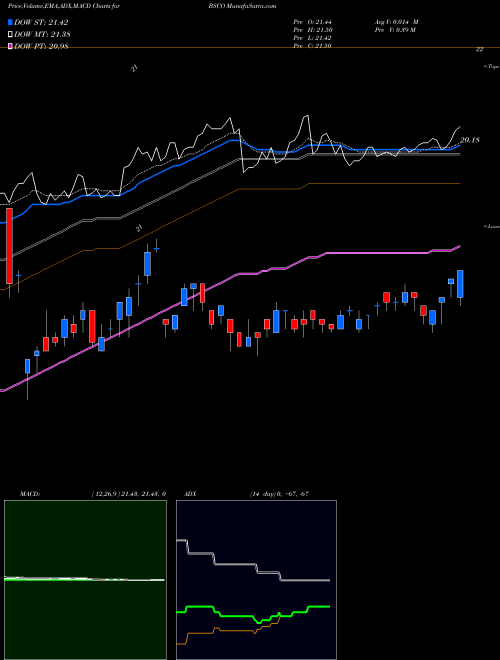Click the MACD (12,26,9) 21.48 values text
Viewport: 500px width, 660px height.
(x=128, y=494)
